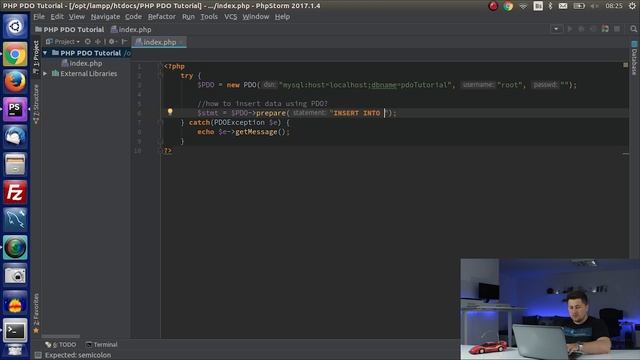This screenshot has width=640, height=360.
Task: Fold the catch block marker
Action: pyautogui.click(x=160, y=122)
